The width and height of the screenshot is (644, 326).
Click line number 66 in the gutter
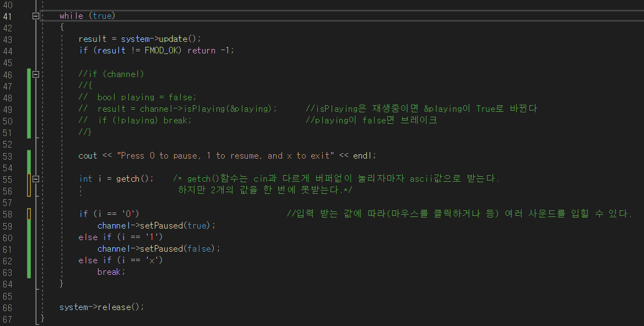[x=7, y=307]
